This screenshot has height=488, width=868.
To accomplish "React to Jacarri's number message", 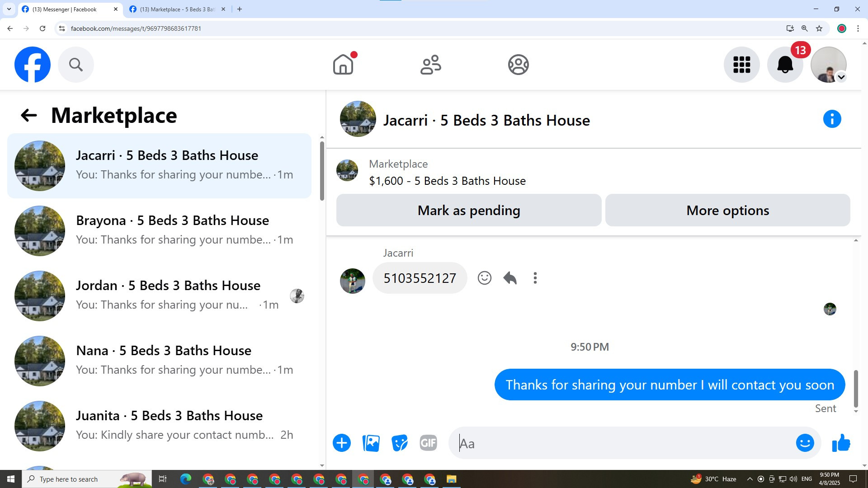I will [x=484, y=278].
